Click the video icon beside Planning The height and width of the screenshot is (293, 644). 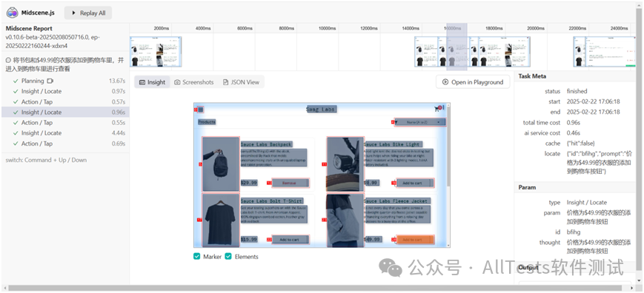(x=50, y=81)
